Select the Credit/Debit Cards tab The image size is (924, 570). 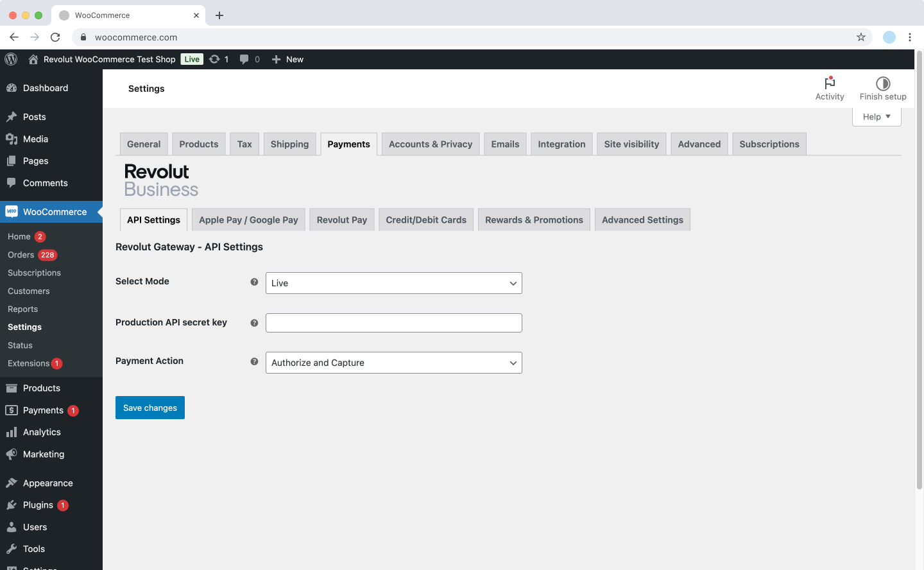coord(426,220)
